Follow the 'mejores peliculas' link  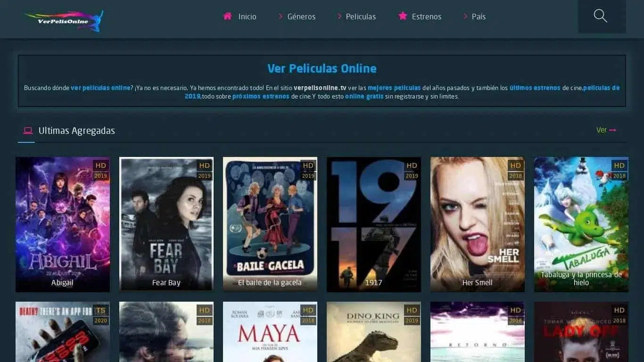(394, 88)
